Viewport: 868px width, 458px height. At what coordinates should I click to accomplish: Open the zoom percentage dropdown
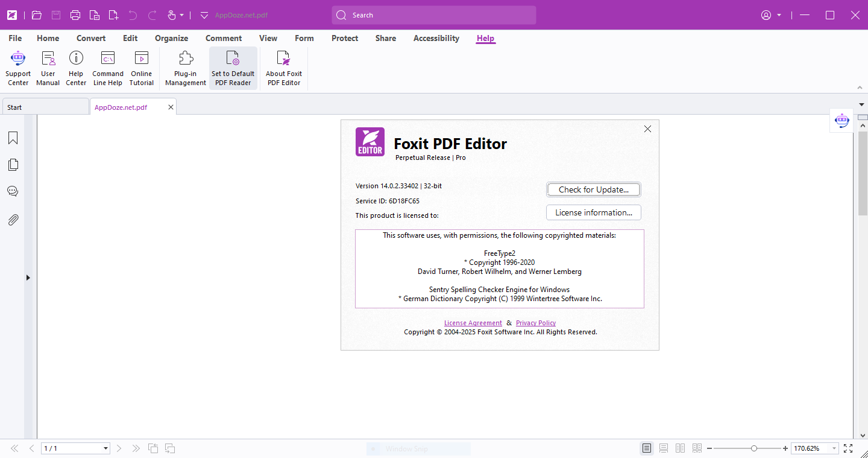click(x=835, y=448)
